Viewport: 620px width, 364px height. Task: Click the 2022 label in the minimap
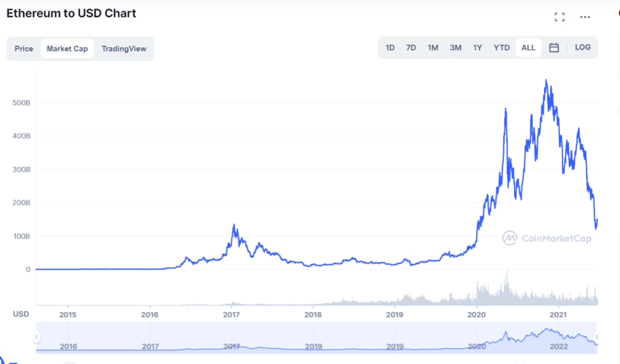[x=558, y=346]
